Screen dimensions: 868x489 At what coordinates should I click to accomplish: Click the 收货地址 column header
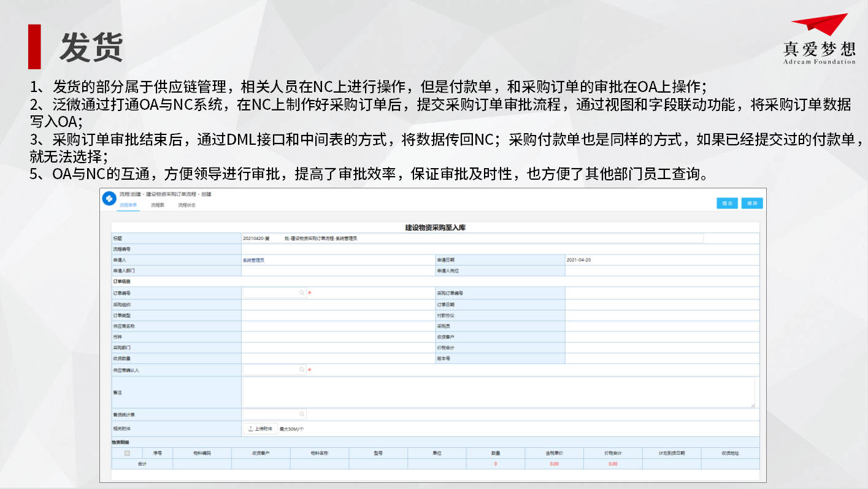tap(730, 453)
